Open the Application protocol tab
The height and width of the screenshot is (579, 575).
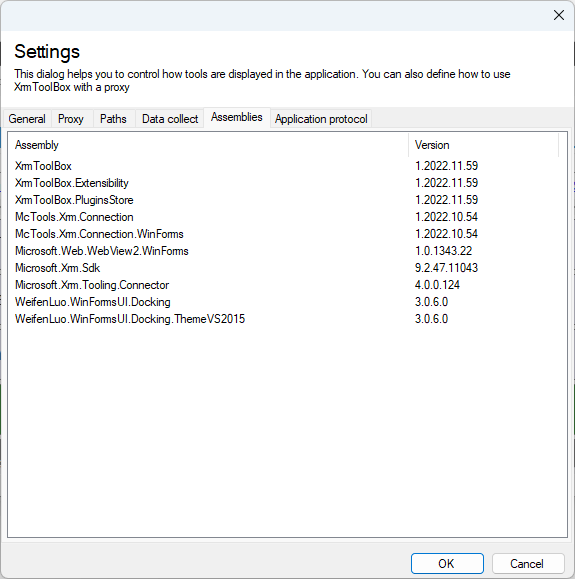coord(321,119)
